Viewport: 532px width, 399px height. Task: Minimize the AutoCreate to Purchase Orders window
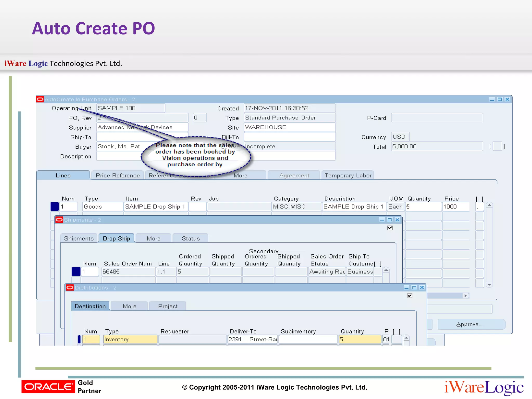(492, 99)
